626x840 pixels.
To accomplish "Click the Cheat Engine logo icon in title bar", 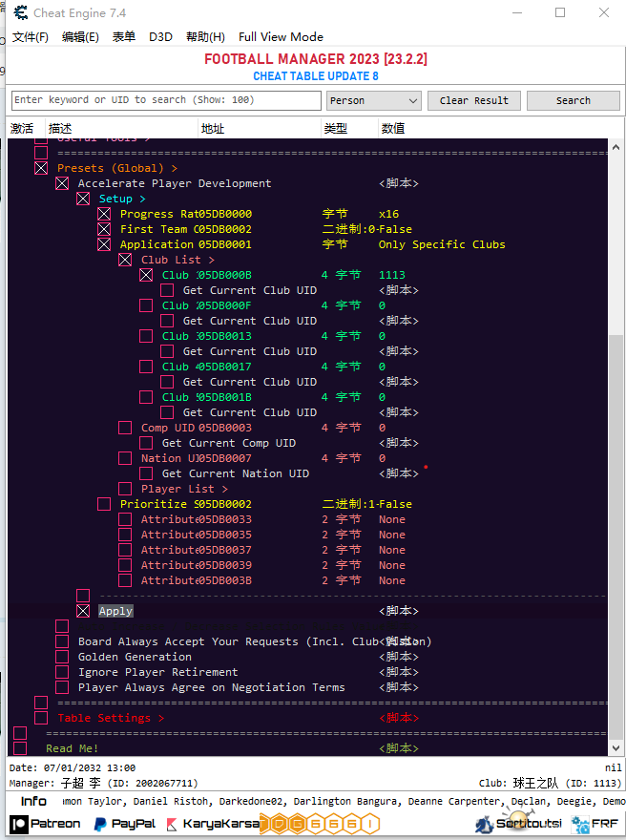I will pos(20,12).
